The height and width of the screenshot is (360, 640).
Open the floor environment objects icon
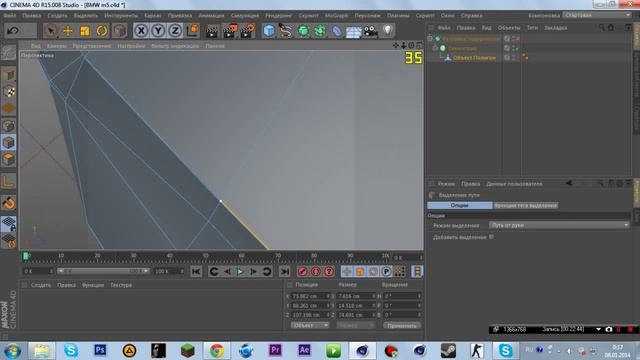click(353, 31)
